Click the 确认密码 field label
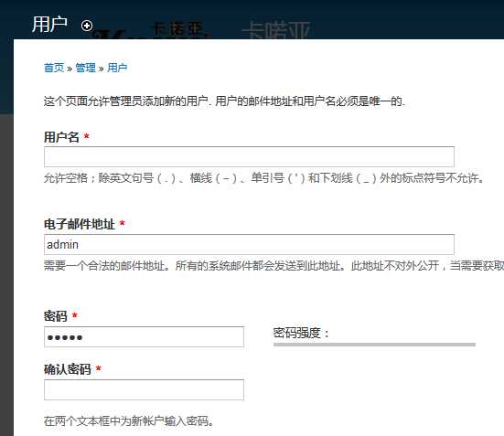 (68, 369)
